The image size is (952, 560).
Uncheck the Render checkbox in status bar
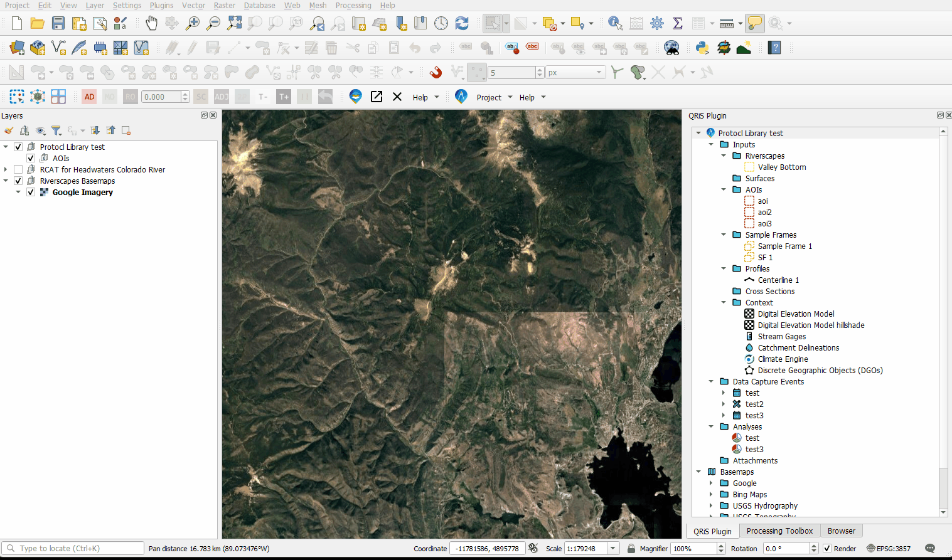[827, 548]
